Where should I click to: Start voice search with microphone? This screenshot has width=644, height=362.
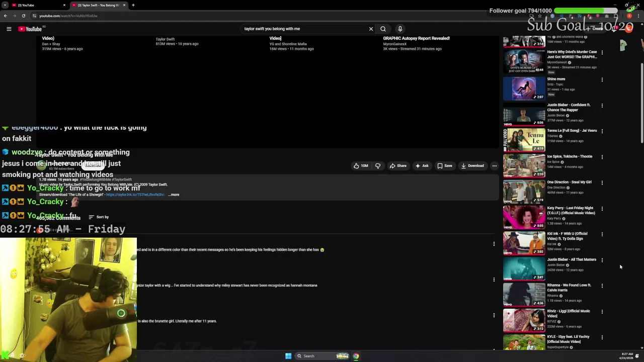400,29
